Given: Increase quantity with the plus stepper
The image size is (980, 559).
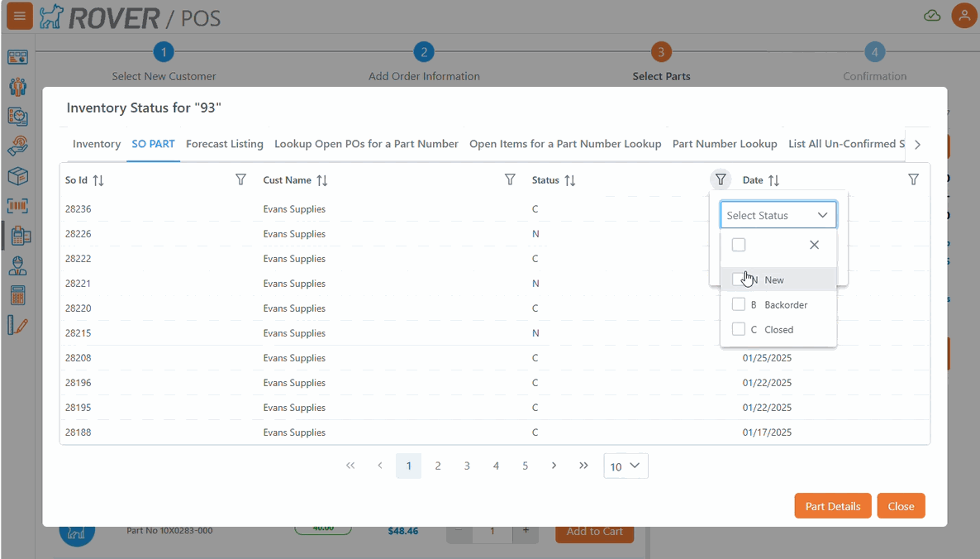Looking at the screenshot, I should tap(526, 531).
